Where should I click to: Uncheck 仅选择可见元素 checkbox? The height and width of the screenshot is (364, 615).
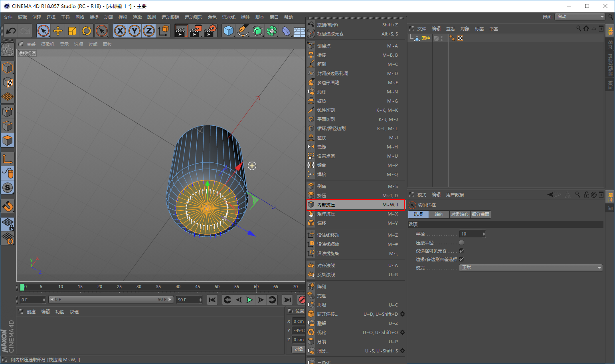point(461,251)
